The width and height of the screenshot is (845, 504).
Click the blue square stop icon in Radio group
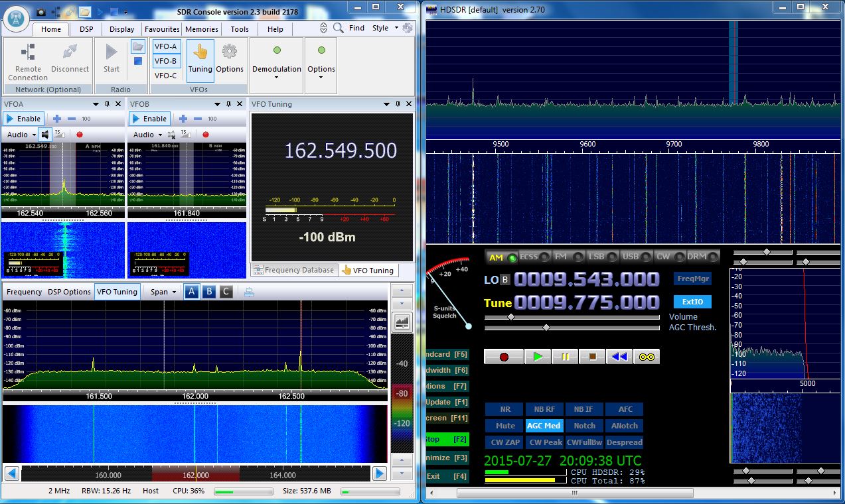tap(137, 61)
